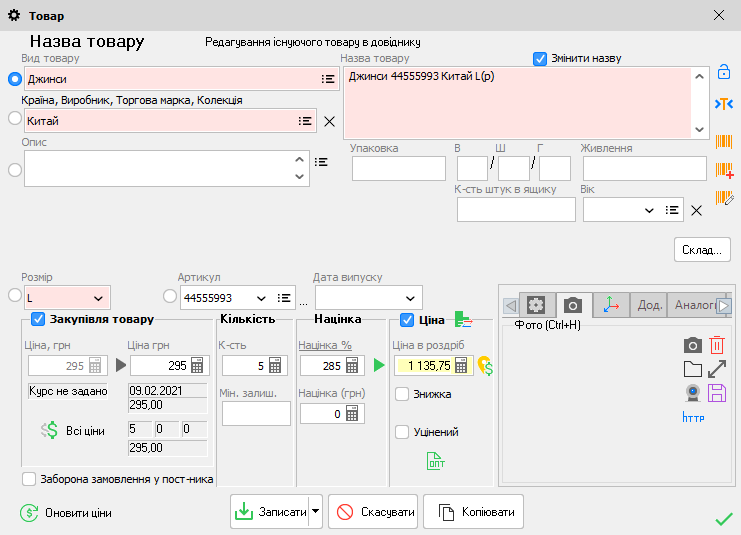Tick the Уцінений checkbox

click(x=402, y=432)
